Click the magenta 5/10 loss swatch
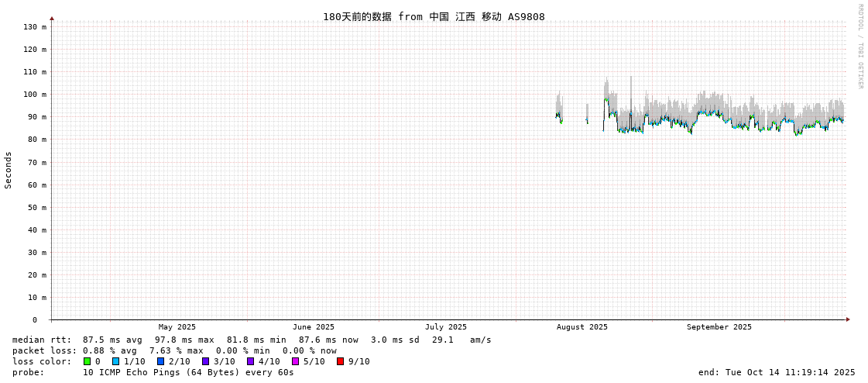868x383 pixels. 295,361
